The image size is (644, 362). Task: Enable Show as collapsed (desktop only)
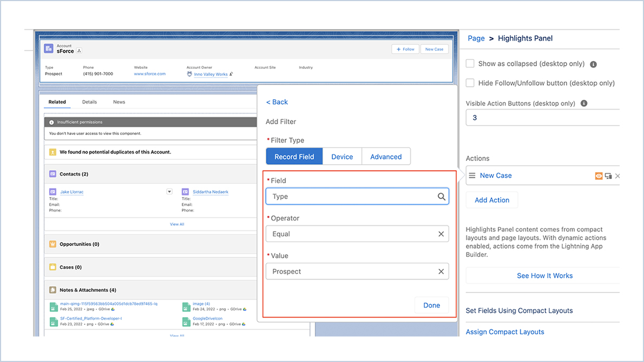tap(470, 63)
